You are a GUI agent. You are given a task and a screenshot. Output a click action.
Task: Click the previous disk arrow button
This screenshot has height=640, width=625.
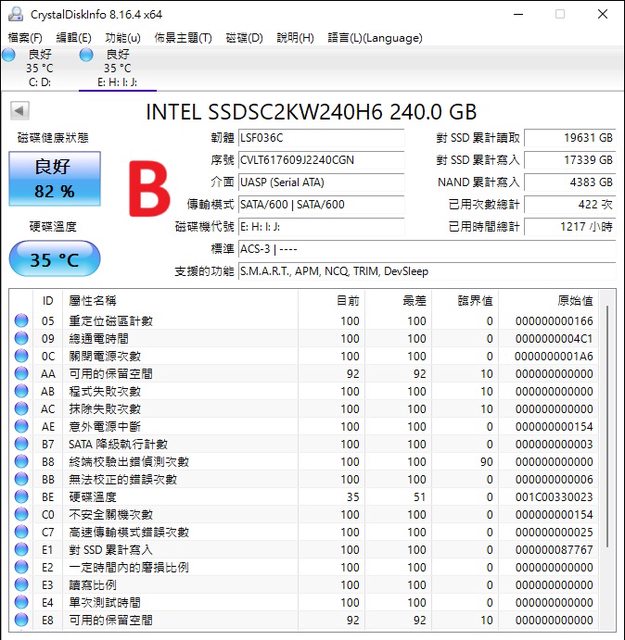[20, 111]
